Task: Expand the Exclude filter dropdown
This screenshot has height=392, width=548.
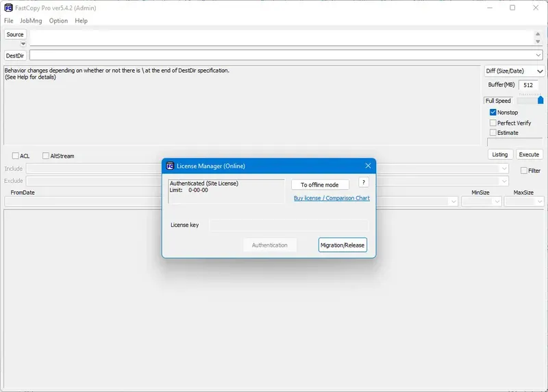Action: (504, 181)
